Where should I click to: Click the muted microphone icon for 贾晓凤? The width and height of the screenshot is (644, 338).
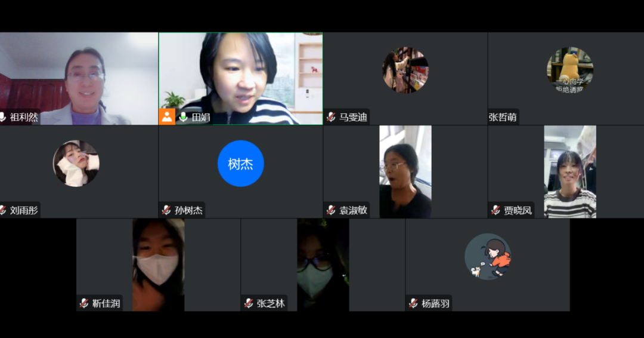pos(496,210)
